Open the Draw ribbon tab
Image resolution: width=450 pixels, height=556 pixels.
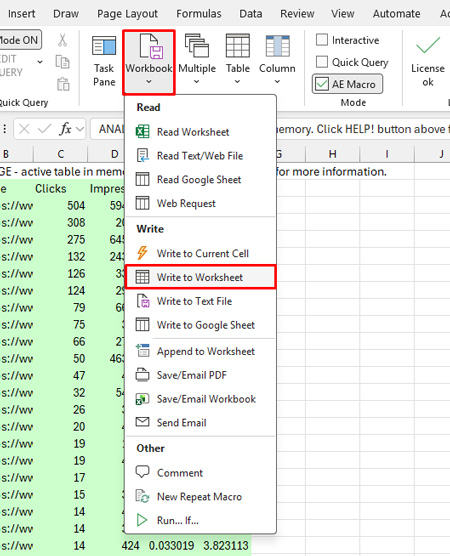tap(66, 14)
